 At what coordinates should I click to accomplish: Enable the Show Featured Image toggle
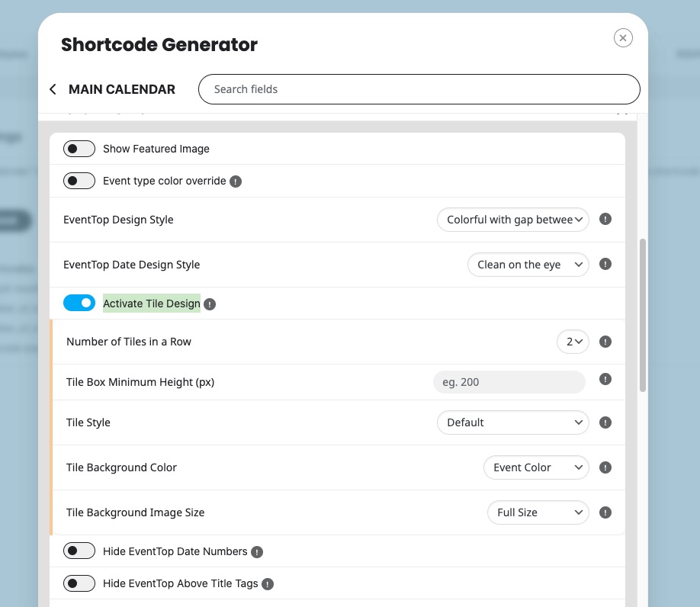point(79,149)
